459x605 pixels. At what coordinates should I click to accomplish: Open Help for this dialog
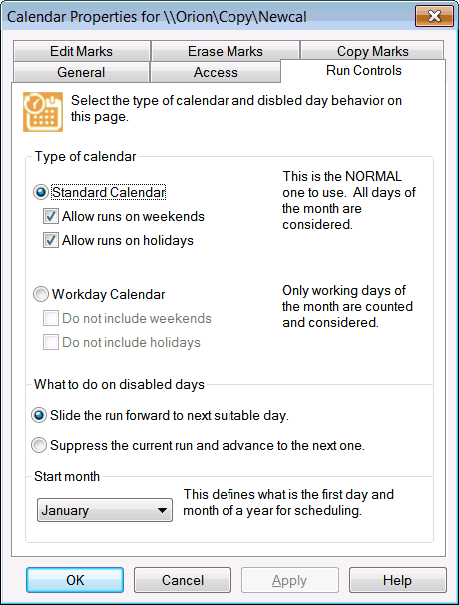pos(397,580)
